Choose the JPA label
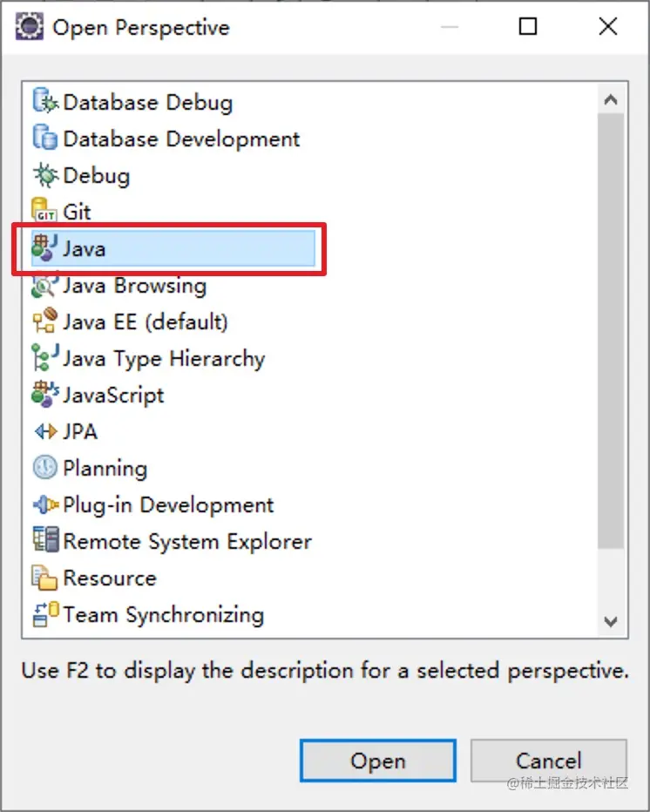 pyautogui.click(x=80, y=431)
